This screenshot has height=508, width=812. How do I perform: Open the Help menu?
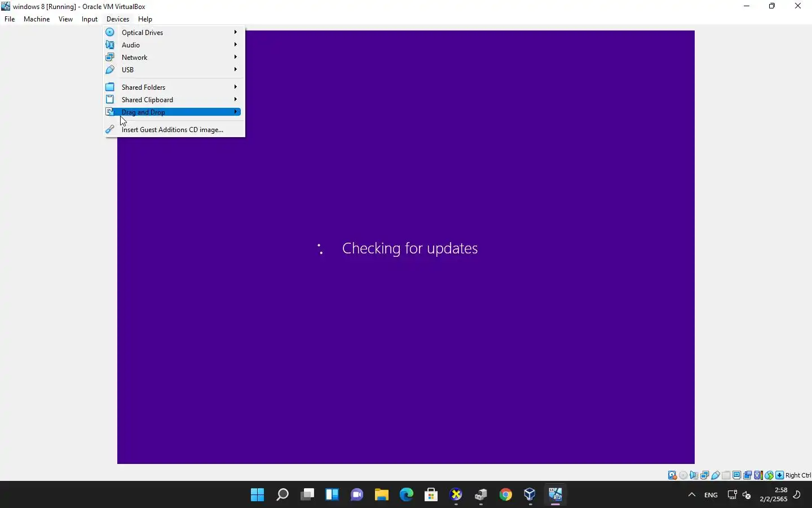(145, 19)
